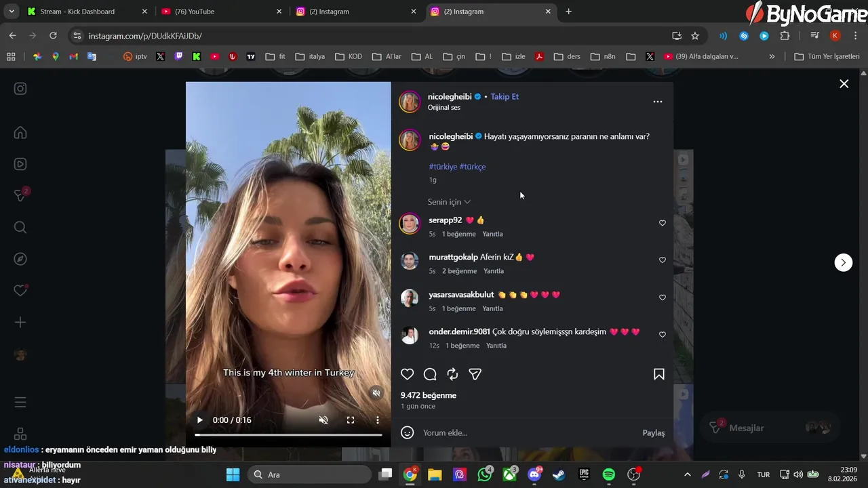Unmute the video in the player controls bar
868x488 pixels.
(323, 420)
